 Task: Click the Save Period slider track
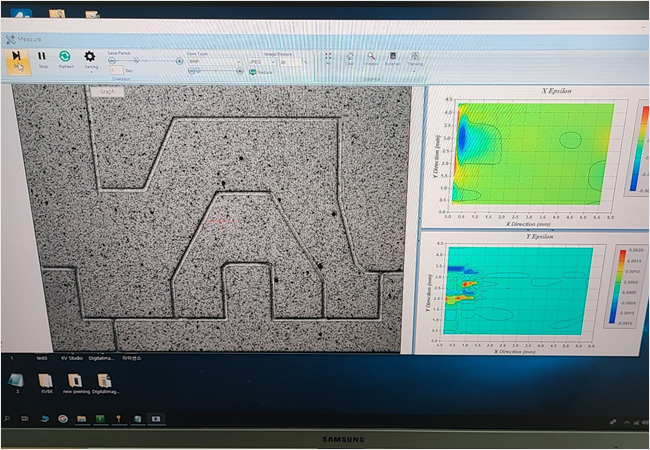point(141,61)
